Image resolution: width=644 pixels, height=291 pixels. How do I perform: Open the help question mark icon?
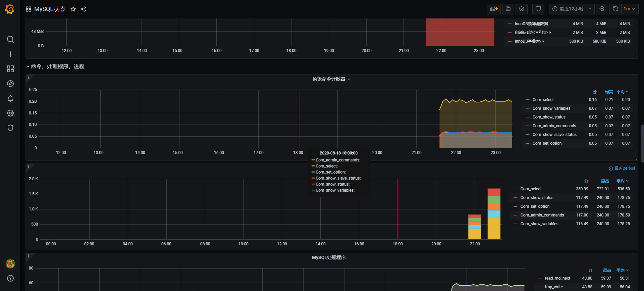pos(10,278)
